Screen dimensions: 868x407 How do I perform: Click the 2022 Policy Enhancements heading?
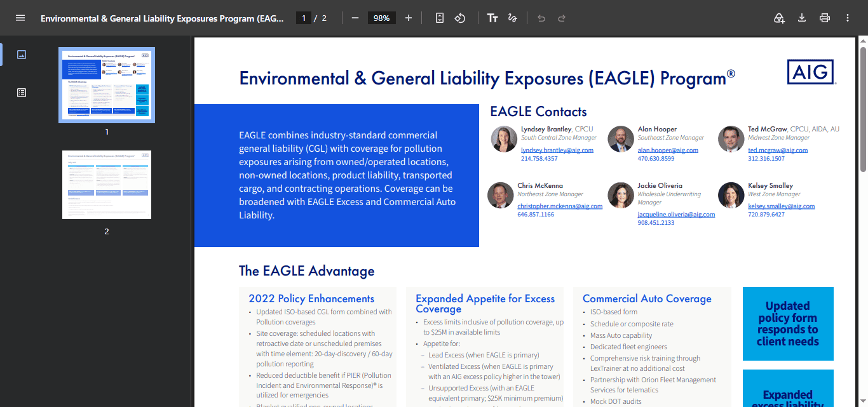tap(311, 298)
